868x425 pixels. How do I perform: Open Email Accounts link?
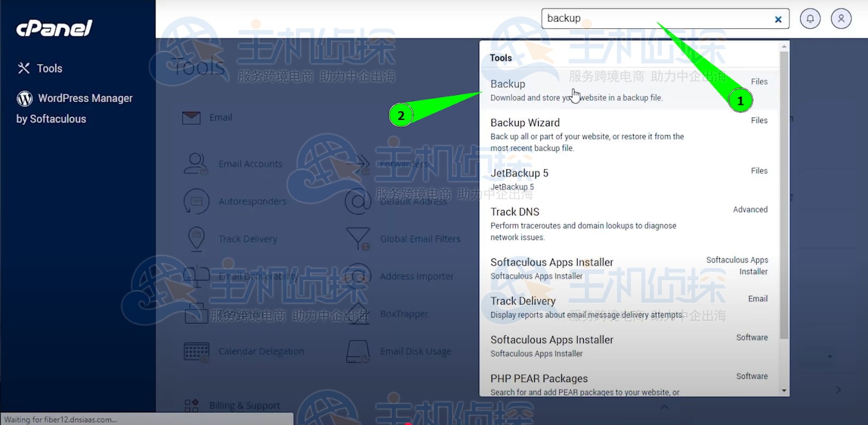point(250,164)
